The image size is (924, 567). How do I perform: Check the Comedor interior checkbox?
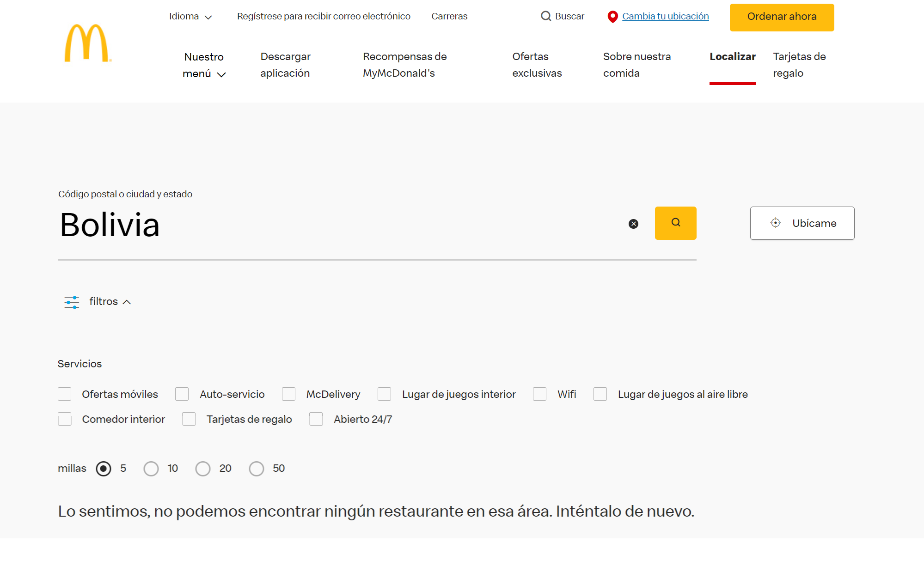65,419
